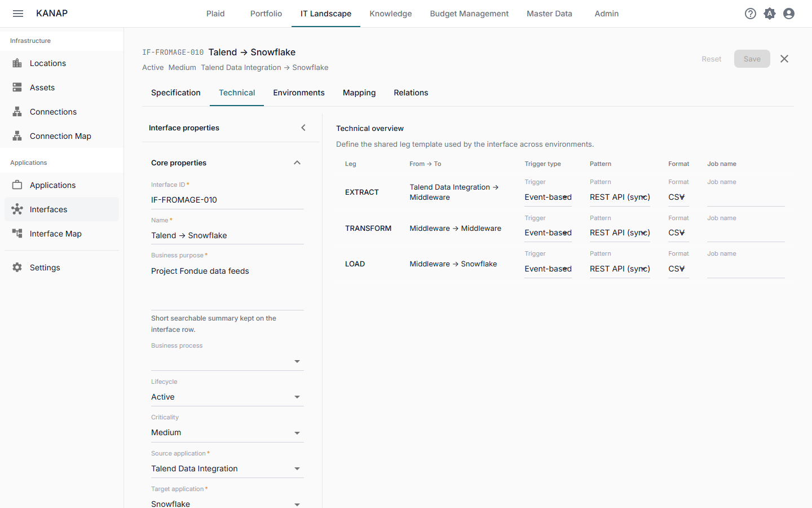Edit the Business purpose text area

click(x=227, y=285)
